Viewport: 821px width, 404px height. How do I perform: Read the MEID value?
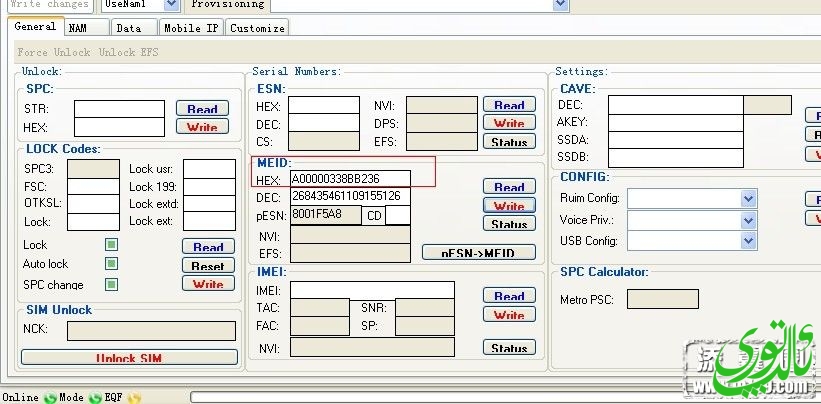pyautogui.click(x=509, y=187)
